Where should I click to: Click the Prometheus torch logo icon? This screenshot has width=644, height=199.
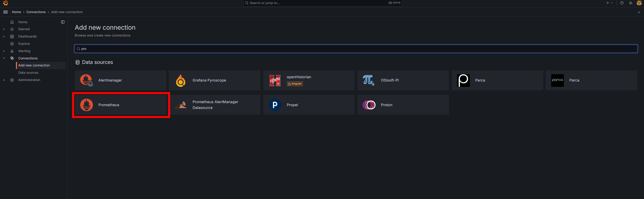86,105
